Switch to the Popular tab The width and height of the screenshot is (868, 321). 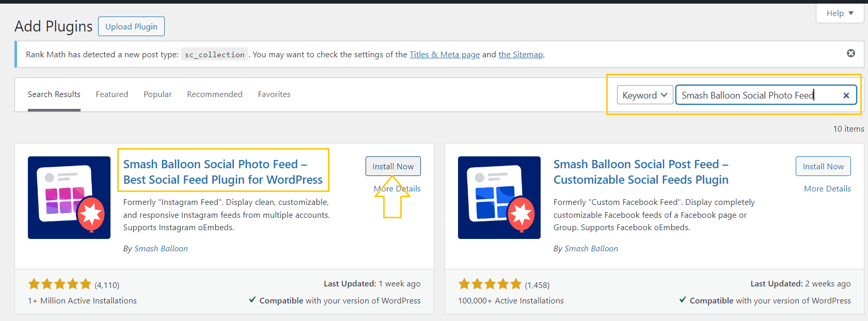coord(157,94)
